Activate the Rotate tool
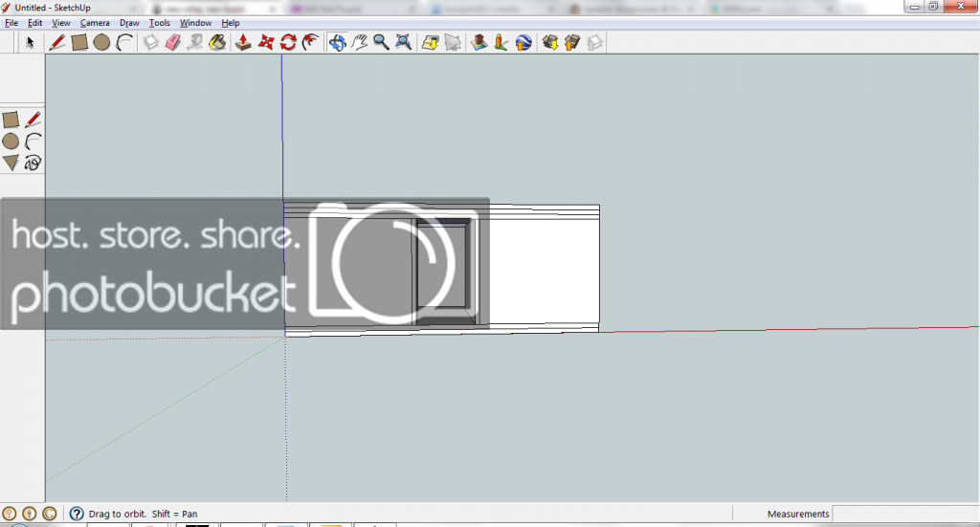 288,42
